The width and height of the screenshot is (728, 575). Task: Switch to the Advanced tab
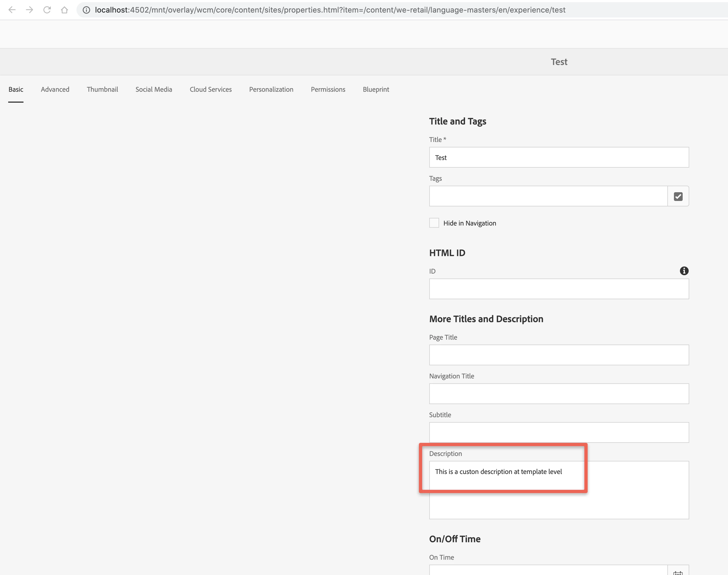click(x=55, y=89)
